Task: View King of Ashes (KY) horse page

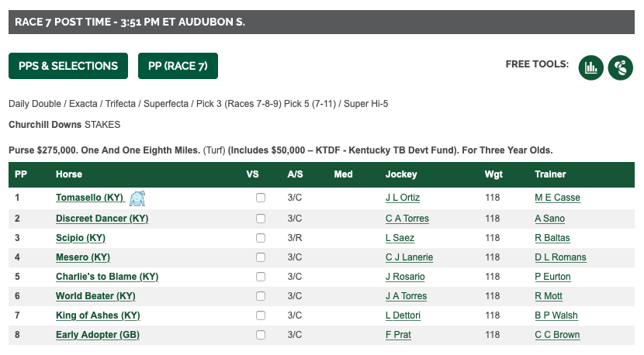Action: [x=98, y=315]
